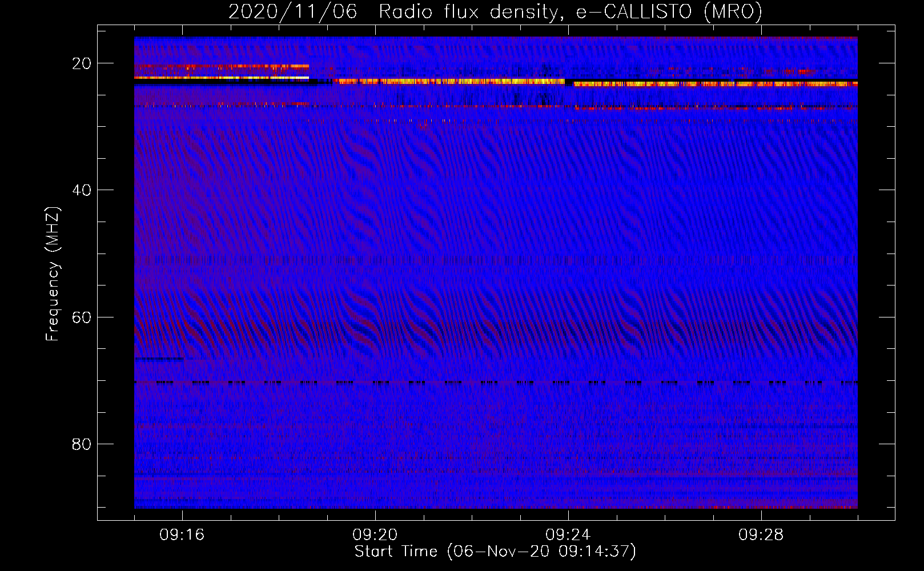Click the 40 frequency tick label
Screen dimensions: 924x571
(x=82, y=190)
